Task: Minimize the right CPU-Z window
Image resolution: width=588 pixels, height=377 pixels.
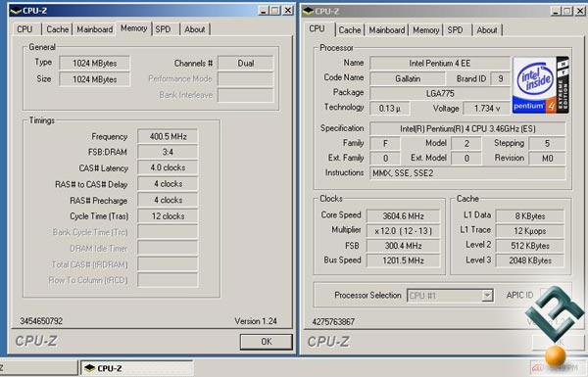Action: [x=556, y=11]
